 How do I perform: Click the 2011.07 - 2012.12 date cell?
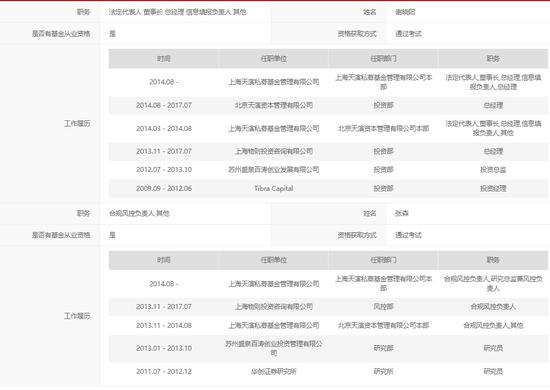pos(164,371)
